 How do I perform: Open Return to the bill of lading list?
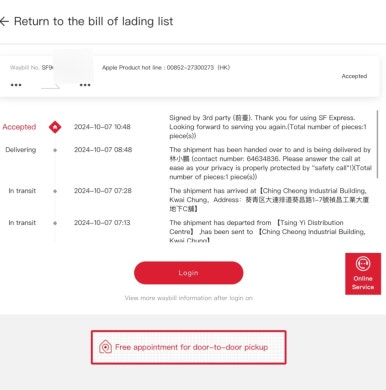tap(93, 21)
